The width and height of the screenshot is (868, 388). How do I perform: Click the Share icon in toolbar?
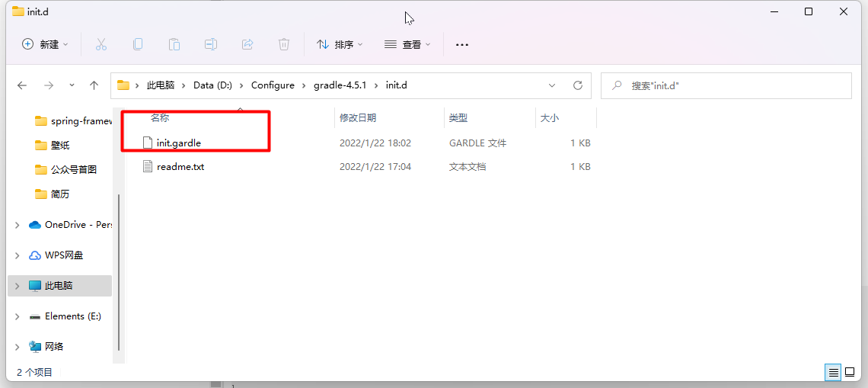pyautogui.click(x=247, y=44)
